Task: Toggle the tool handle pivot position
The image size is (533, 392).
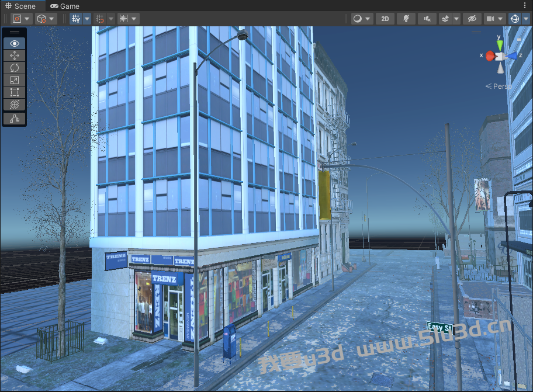Action: tap(17, 19)
